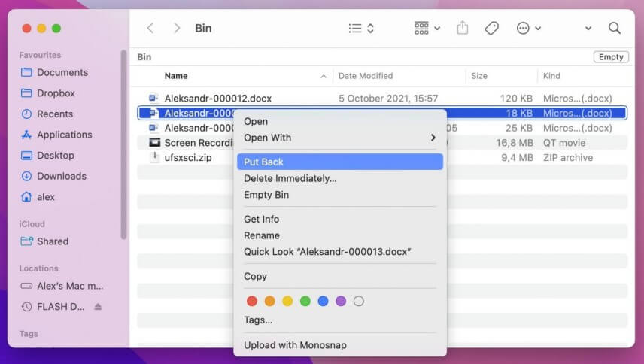Select Delete Immediately... menu entry
Screen dimensions: 644x364
[290, 178]
